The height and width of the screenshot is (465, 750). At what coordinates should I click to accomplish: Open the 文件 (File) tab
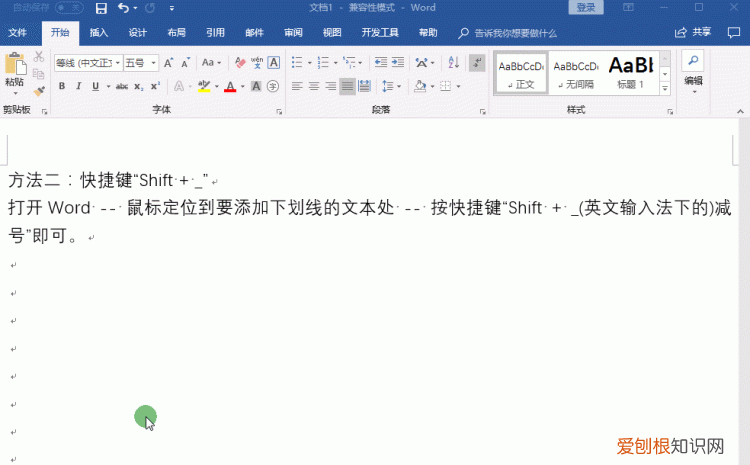pos(17,33)
